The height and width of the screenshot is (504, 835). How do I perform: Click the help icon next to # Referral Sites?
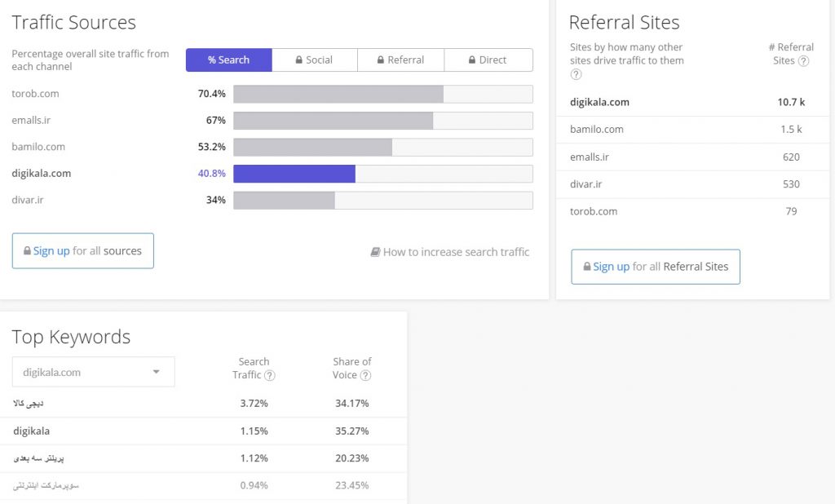(803, 60)
